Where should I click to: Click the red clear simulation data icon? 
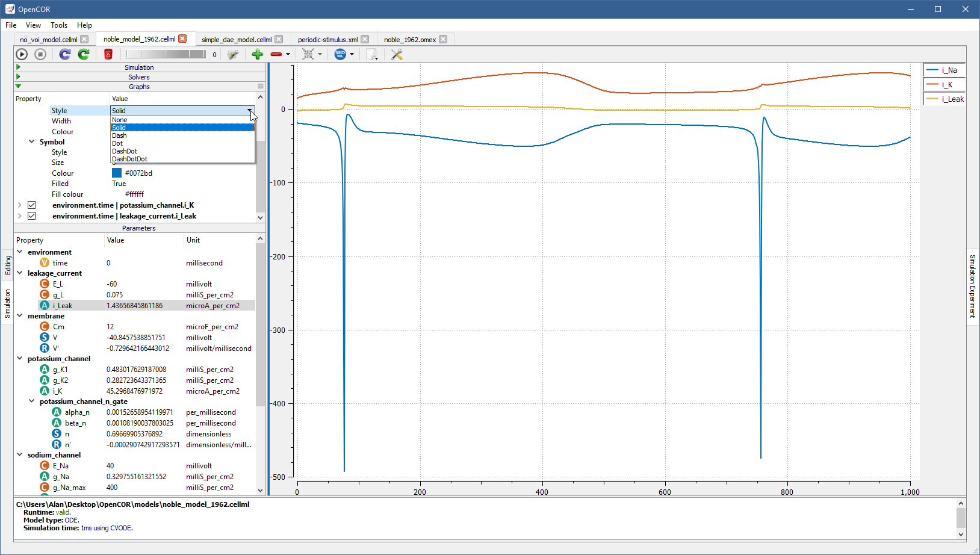[108, 54]
